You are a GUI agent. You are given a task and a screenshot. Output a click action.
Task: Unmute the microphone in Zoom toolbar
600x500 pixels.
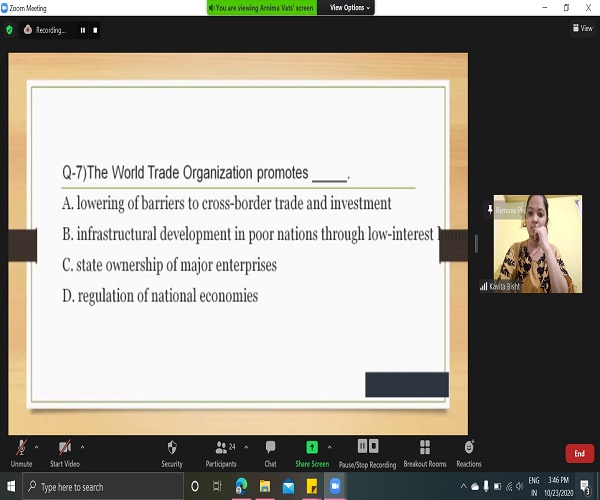pyautogui.click(x=21, y=454)
